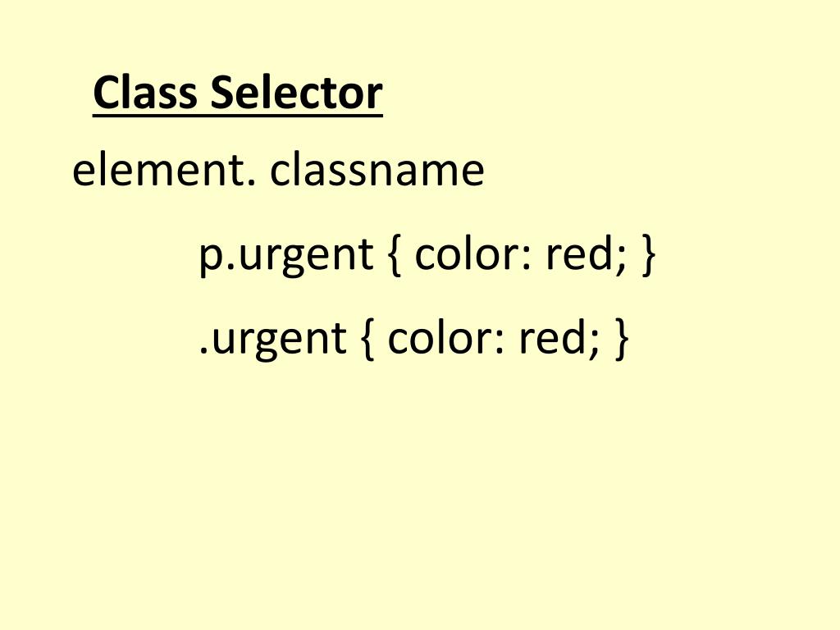Click "red;" in the p.urgent rule
This screenshot has width=840, height=630.
coord(586,254)
